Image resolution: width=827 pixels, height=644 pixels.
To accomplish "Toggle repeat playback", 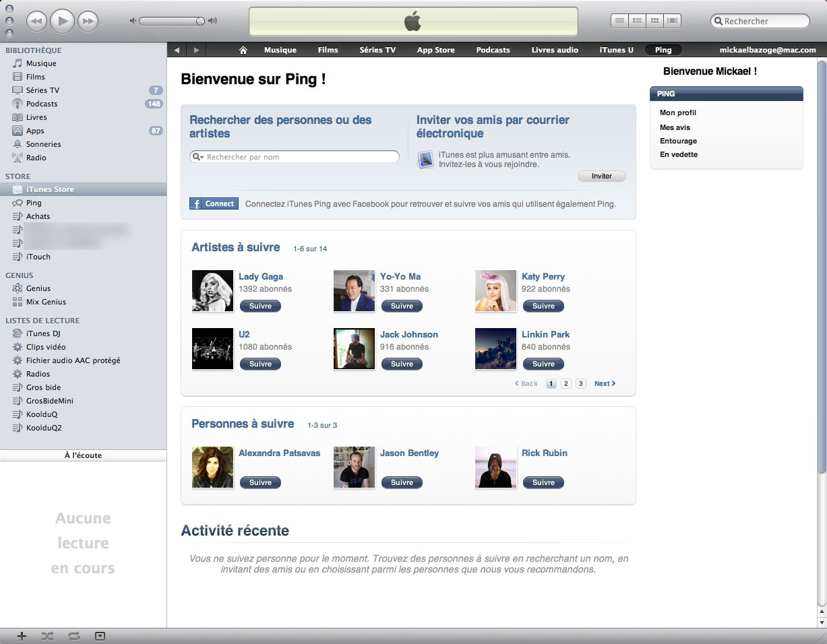I will click(x=73, y=635).
